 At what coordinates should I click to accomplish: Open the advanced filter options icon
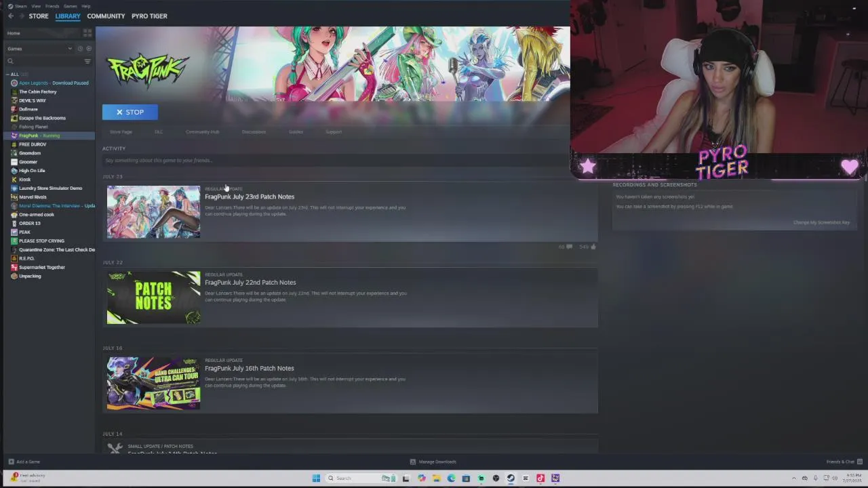pos(87,61)
